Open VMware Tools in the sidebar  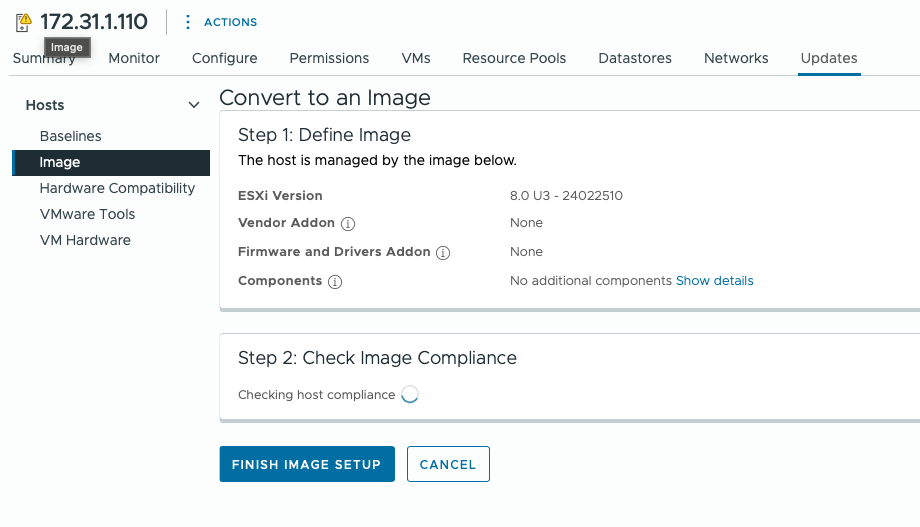click(87, 214)
